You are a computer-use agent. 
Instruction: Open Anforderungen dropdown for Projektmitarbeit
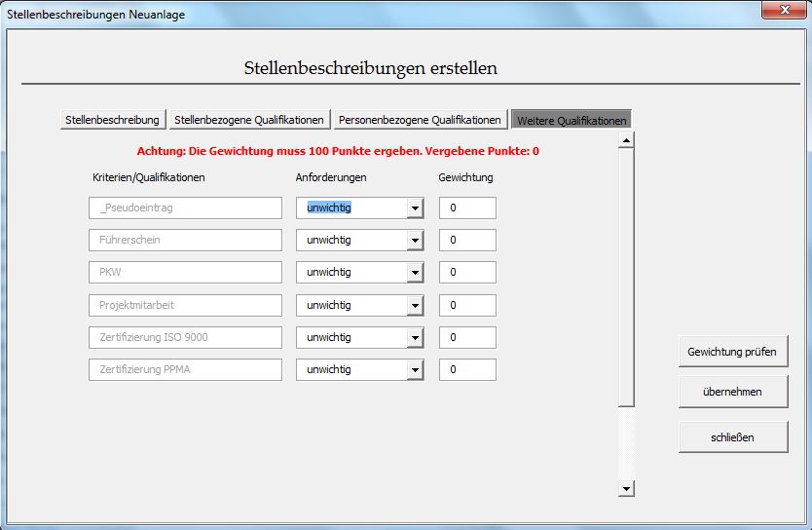[x=416, y=306]
